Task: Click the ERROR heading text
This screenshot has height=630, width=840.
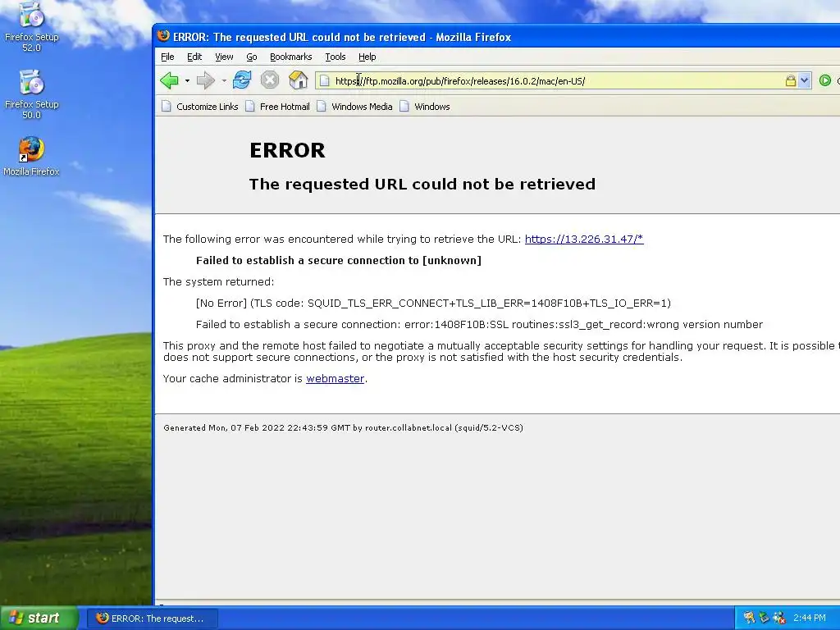Action: pyautogui.click(x=287, y=151)
